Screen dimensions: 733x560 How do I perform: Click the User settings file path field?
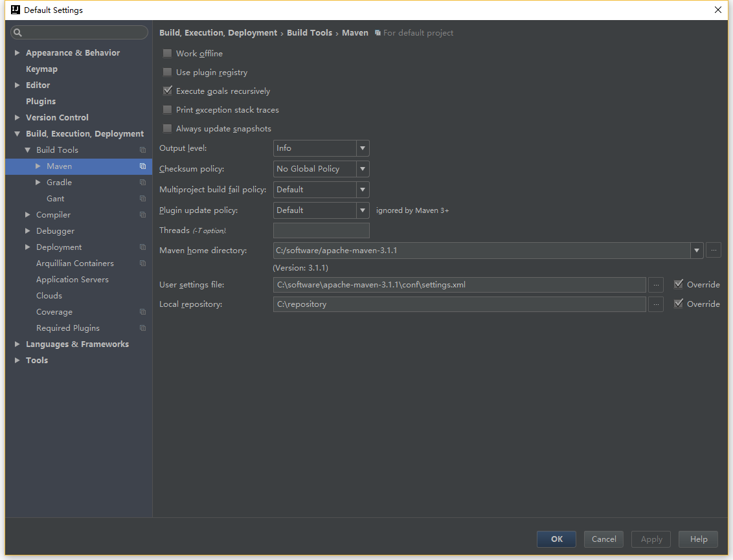[x=460, y=285]
